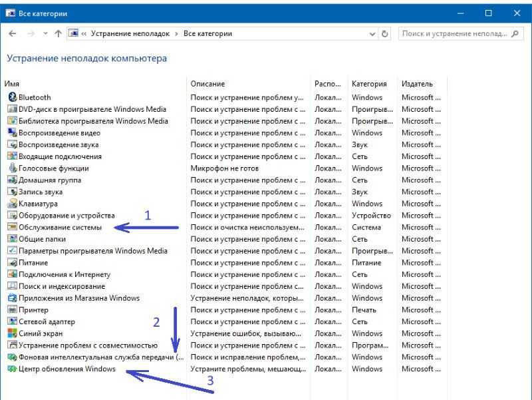Image resolution: width=532 pixels, height=400 pixels.
Task: Click the Сетевой адаптер icon
Action: coord(12,321)
